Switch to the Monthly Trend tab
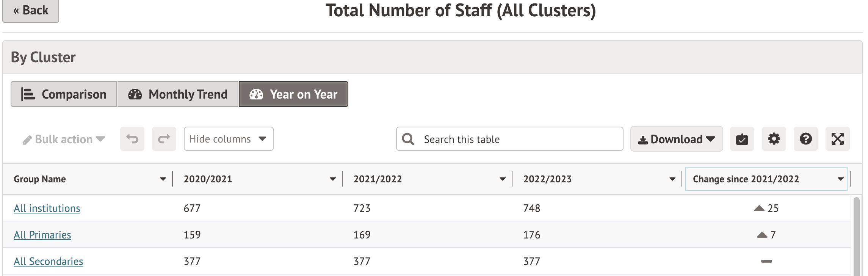The width and height of the screenshot is (868, 276). pyautogui.click(x=178, y=94)
